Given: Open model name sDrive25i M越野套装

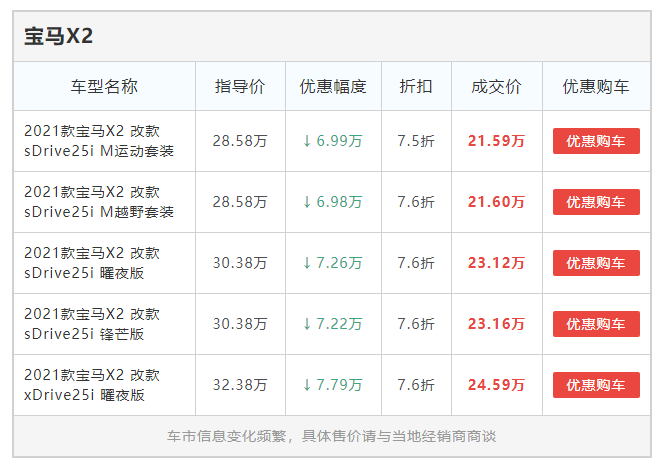Looking at the screenshot, I should (x=99, y=202).
